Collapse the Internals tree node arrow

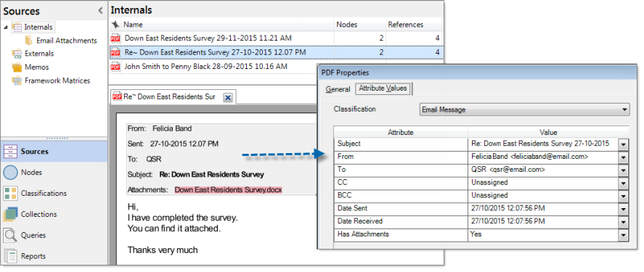6,28
